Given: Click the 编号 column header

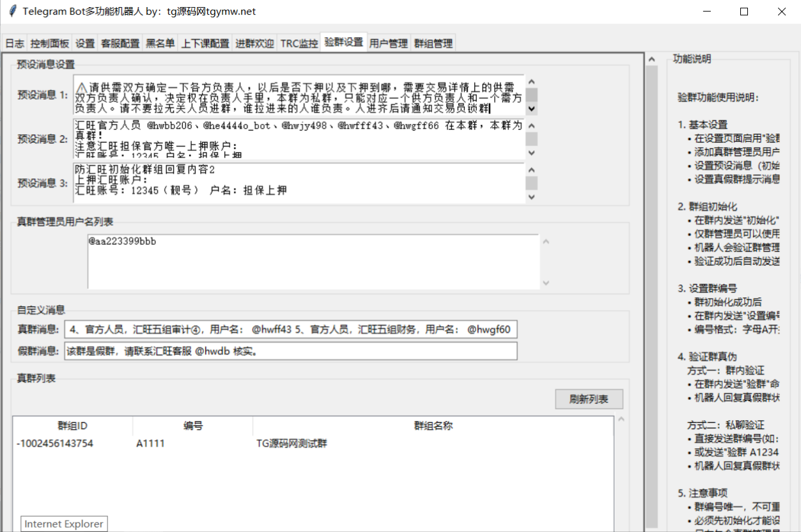Looking at the screenshot, I should click(x=192, y=426).
